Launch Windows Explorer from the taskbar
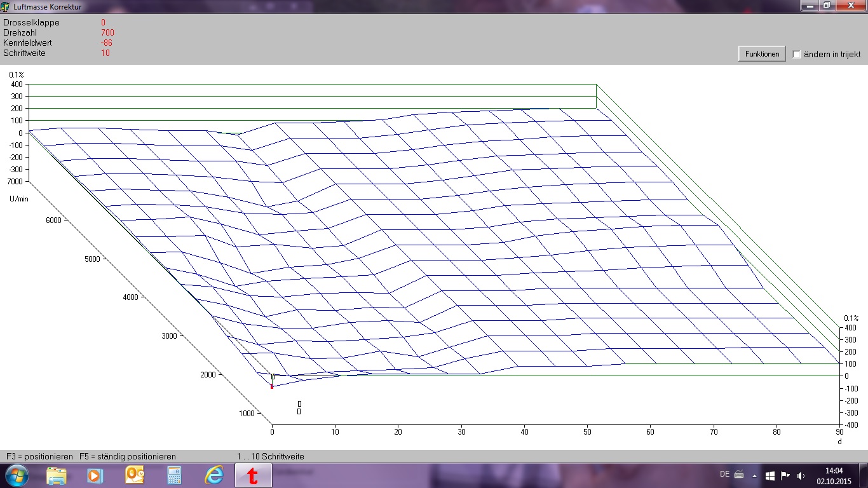 pos(57,475)
